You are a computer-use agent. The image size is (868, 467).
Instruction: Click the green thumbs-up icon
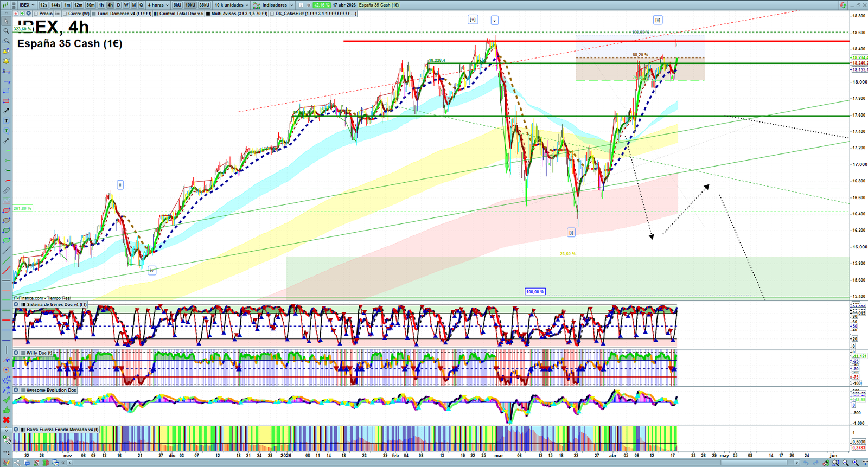(x=7, y=410)
